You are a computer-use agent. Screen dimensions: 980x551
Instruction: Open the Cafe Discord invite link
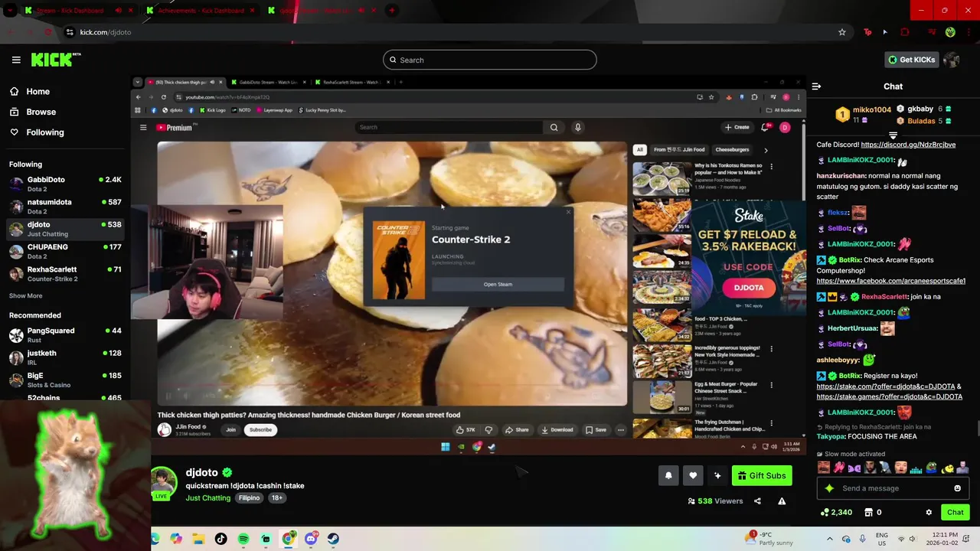tap(908, 145)
